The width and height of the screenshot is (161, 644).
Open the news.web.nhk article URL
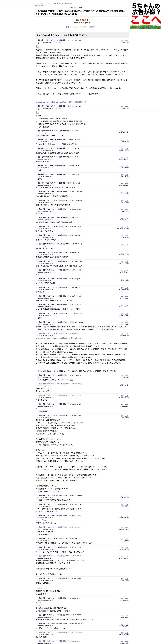[x=61, y=102]
